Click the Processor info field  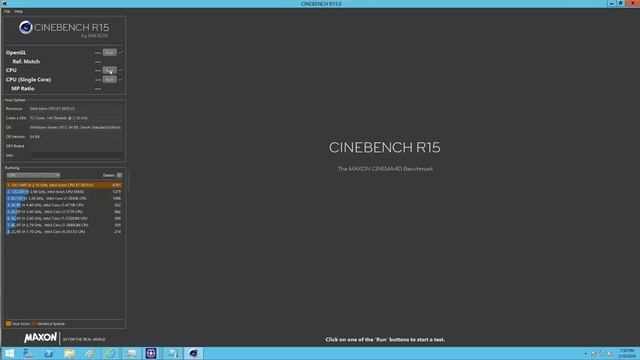click(x=76, y=109)
